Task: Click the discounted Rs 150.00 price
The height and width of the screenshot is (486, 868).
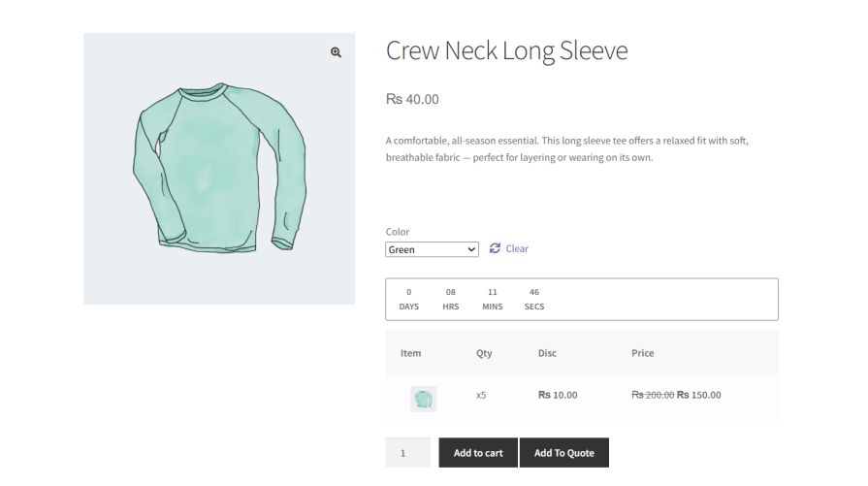Action: coord(699,395)
